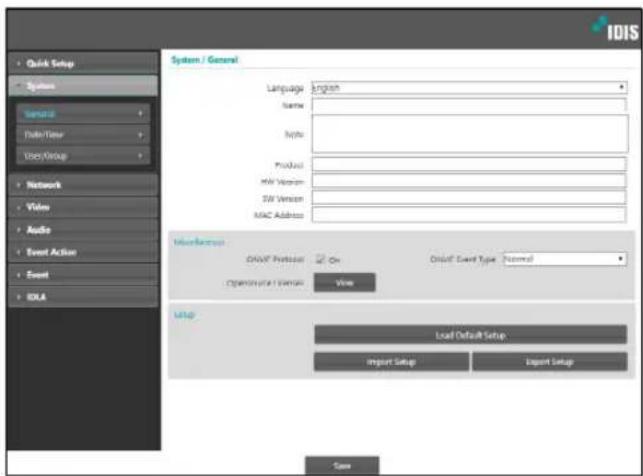Viewport: 643px width, 476px height.
Task: Click the MAC Address field
Action: (469, 215)
